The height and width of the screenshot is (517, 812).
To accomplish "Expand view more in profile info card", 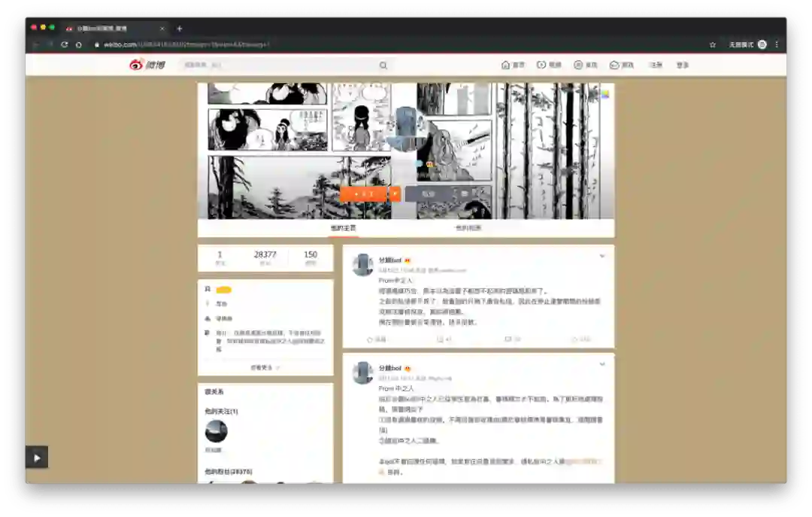I will click(265, 367).
